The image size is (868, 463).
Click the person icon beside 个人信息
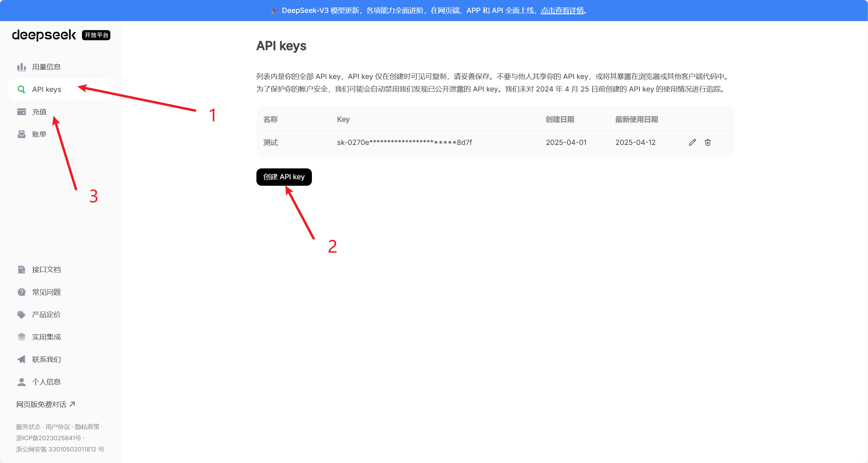21,382
